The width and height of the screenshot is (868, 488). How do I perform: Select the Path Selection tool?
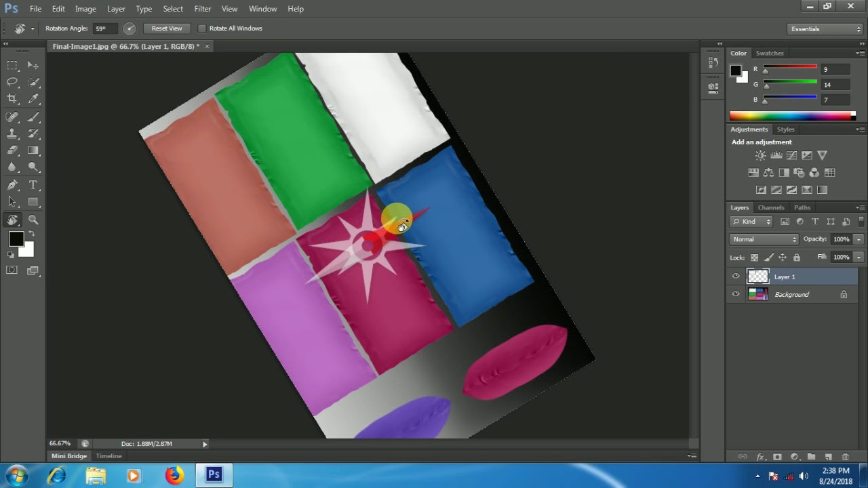tap(12, 201)
